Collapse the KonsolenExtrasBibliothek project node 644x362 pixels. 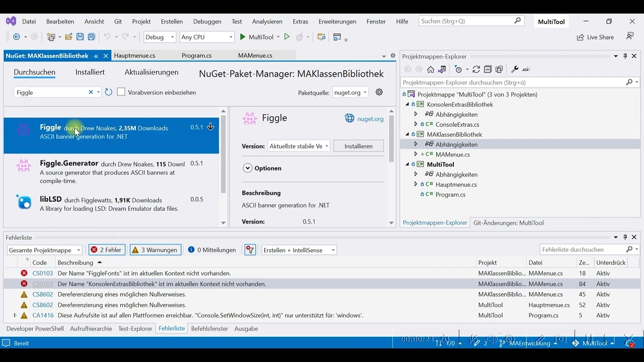coord(408,105)
